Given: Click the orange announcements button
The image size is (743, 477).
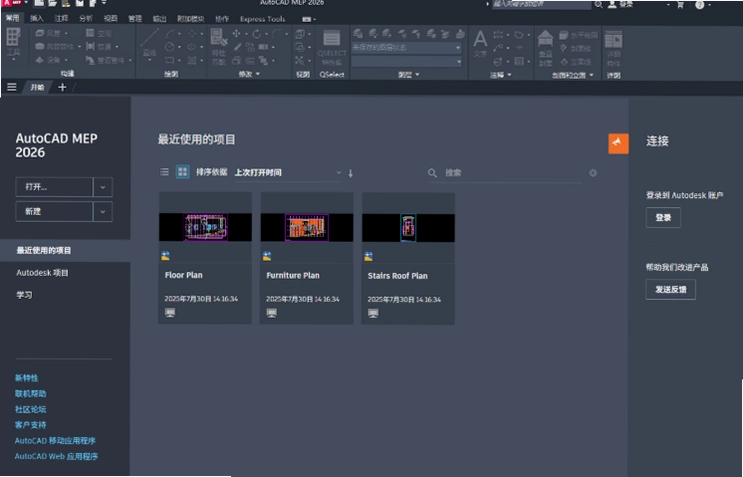Looking at the screenshot, I should [x=618, y=144].
